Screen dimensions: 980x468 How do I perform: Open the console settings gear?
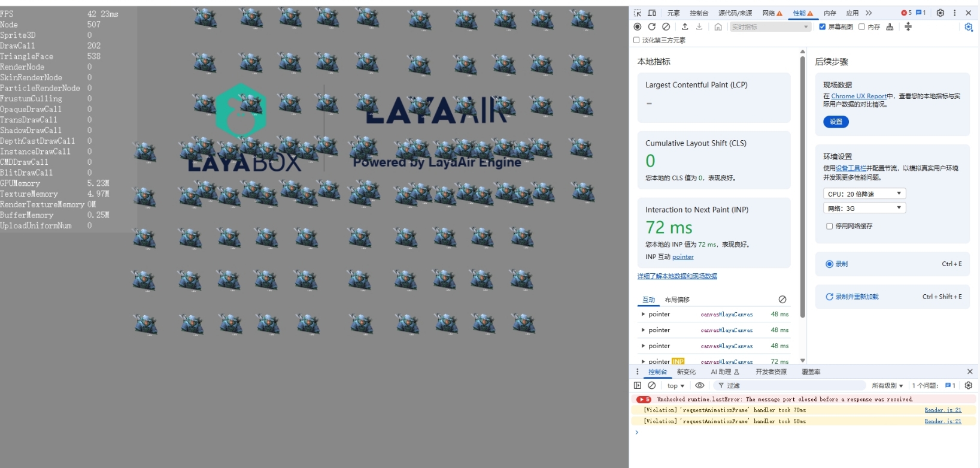click(969, 385)
